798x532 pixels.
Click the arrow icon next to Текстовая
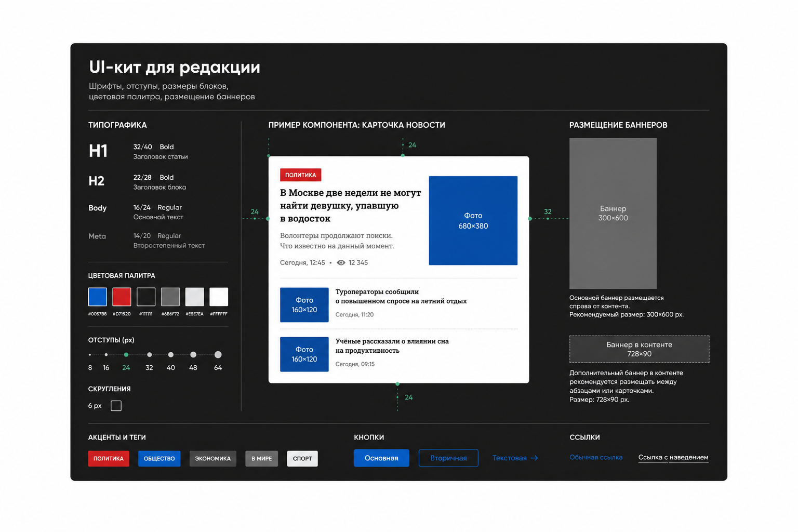click(x=535, y=458)
